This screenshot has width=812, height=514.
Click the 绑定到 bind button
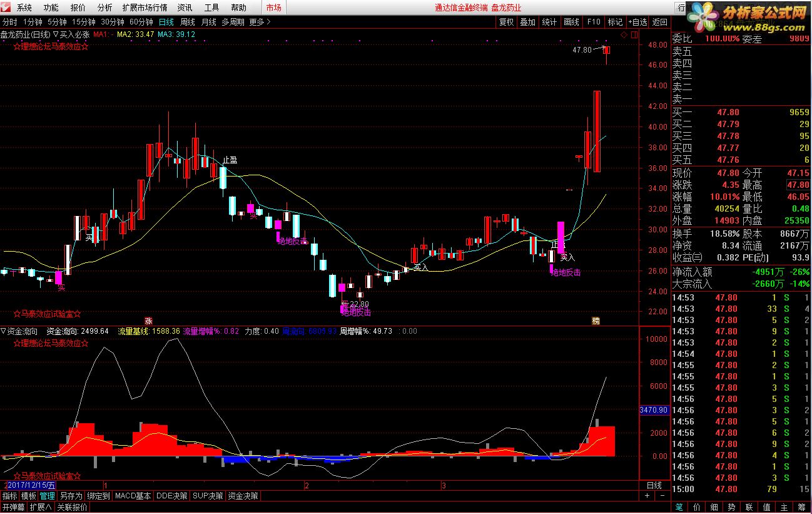pyautogui.click(x=99, y=495)
